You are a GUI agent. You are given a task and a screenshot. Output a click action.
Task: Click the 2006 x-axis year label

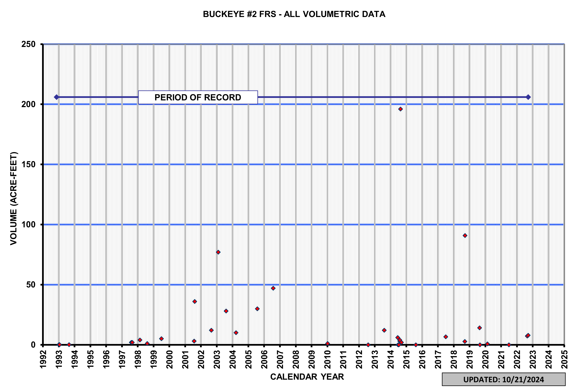264,359
